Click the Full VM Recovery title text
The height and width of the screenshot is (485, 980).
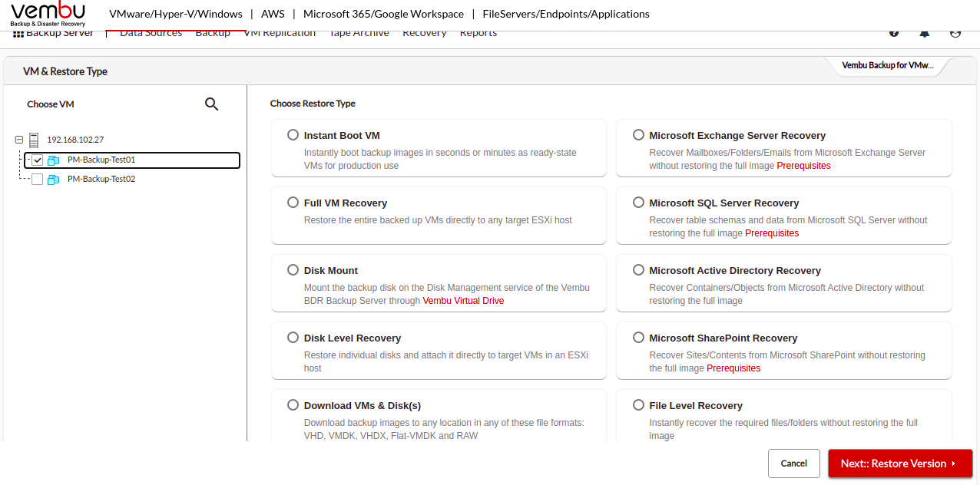coord(346,203)
